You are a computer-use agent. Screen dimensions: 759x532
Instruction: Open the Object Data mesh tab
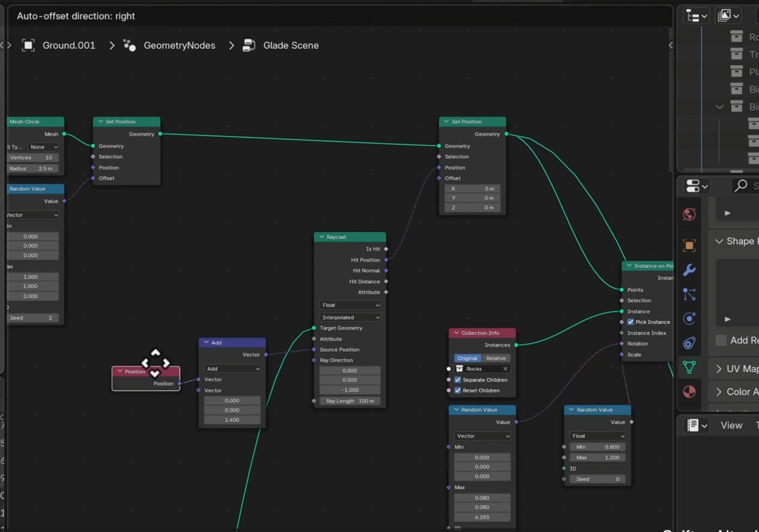coord(689,367)
